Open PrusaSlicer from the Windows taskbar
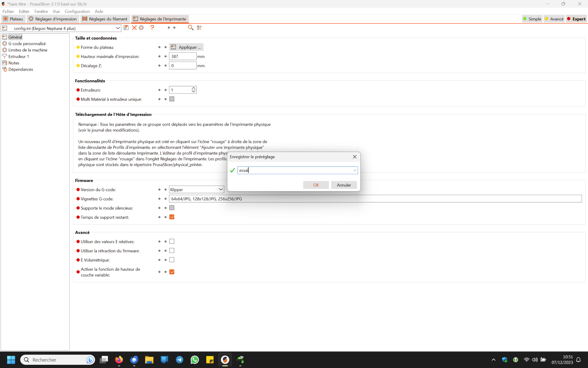 (225, 360)
